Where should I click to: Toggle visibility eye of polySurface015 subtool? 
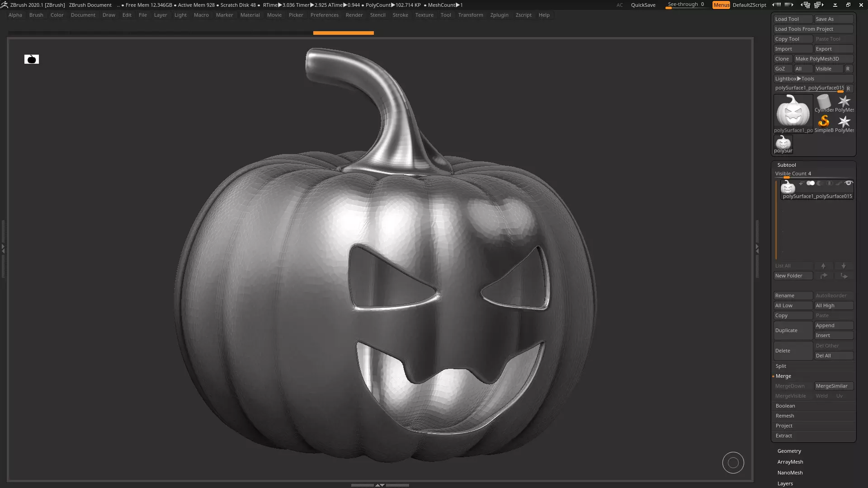tap(849, 183)
